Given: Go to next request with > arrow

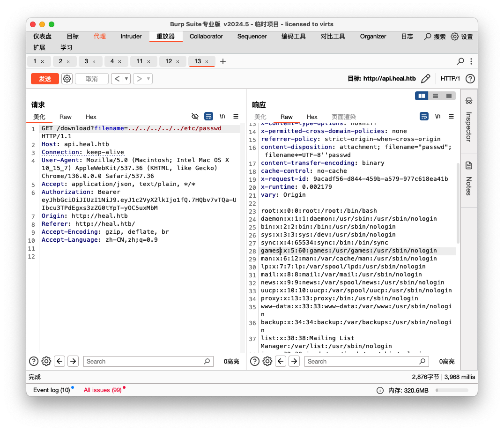Looking at the screenshot, I should click(x=139, y=79).
